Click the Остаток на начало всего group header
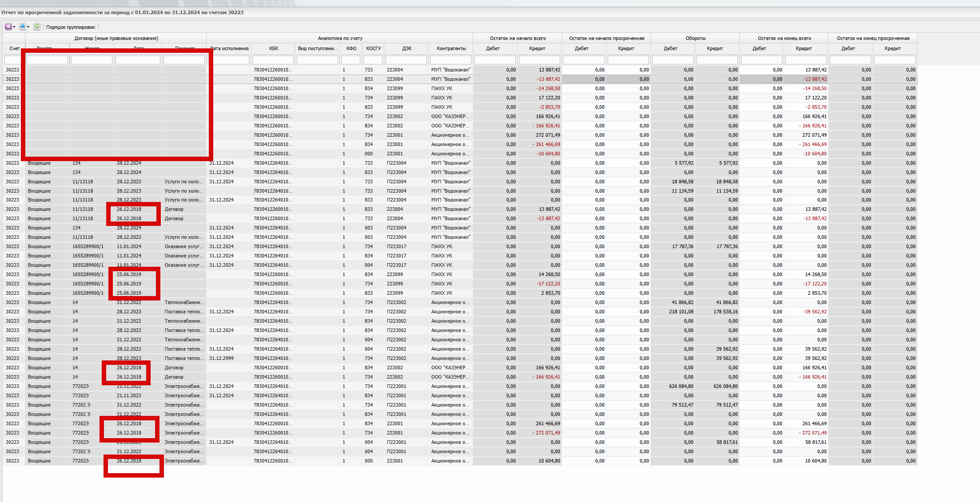 [518, 38]
